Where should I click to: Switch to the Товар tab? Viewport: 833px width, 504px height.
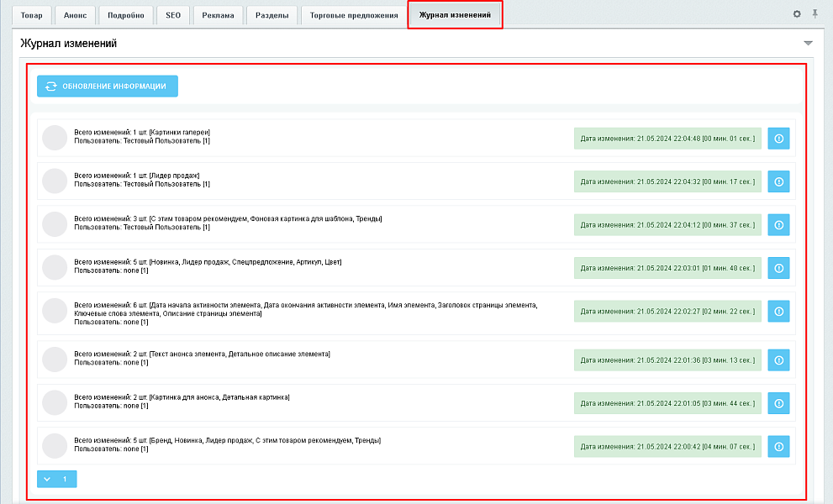[31, 15]
